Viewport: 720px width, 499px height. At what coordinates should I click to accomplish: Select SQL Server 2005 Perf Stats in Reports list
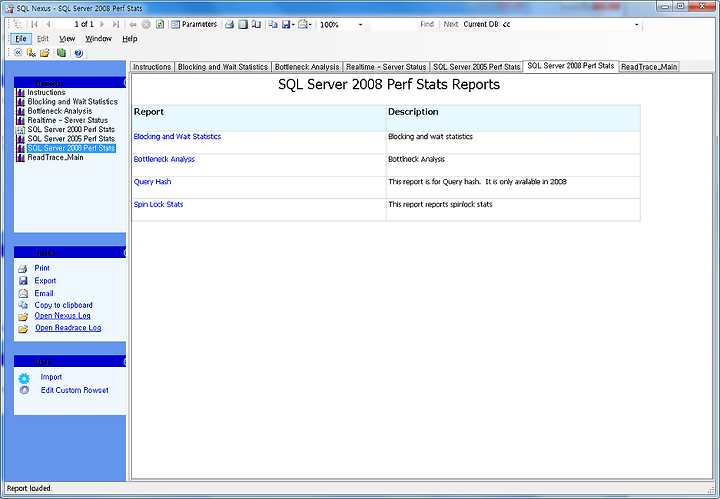pos(71,139)
